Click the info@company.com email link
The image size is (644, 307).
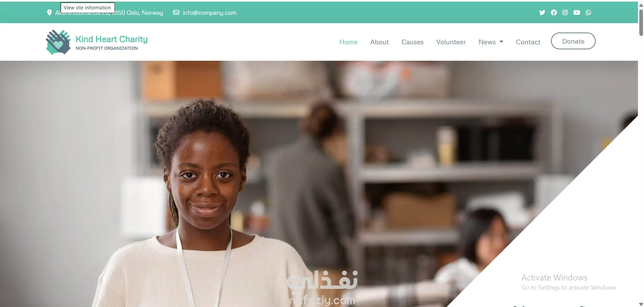209,13
